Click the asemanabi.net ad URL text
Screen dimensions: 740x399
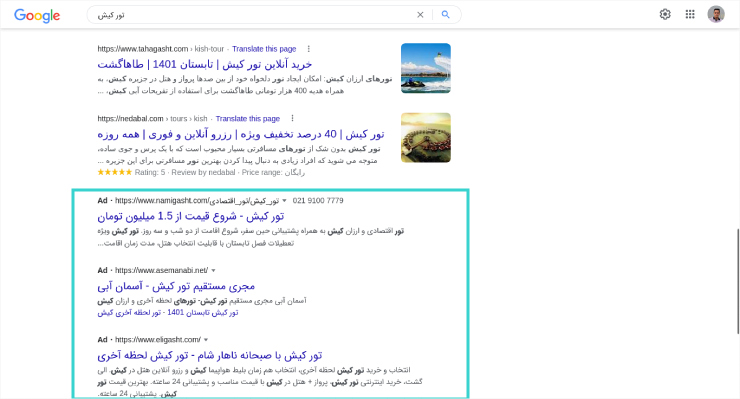pos(161,271)
